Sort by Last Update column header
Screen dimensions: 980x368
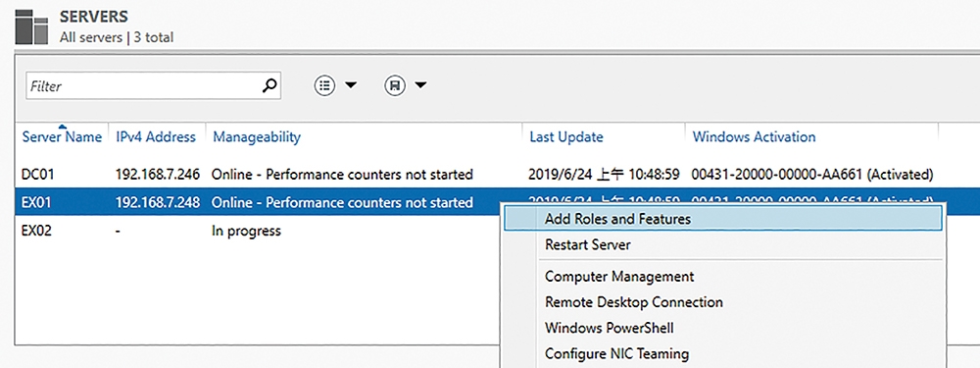click(x=566, y=136)
